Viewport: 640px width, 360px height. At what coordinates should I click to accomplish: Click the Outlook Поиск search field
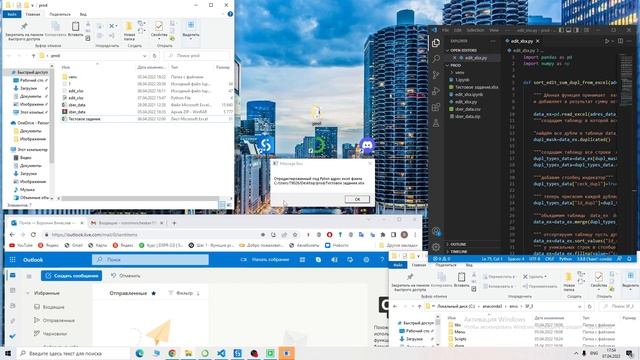(x=151, y=260)
